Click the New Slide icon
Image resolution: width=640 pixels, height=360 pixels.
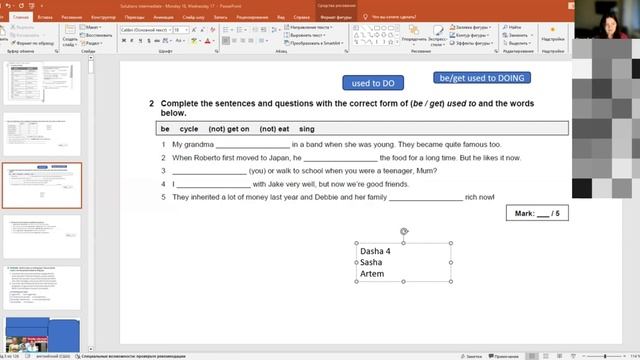click(x=70, y=29)
